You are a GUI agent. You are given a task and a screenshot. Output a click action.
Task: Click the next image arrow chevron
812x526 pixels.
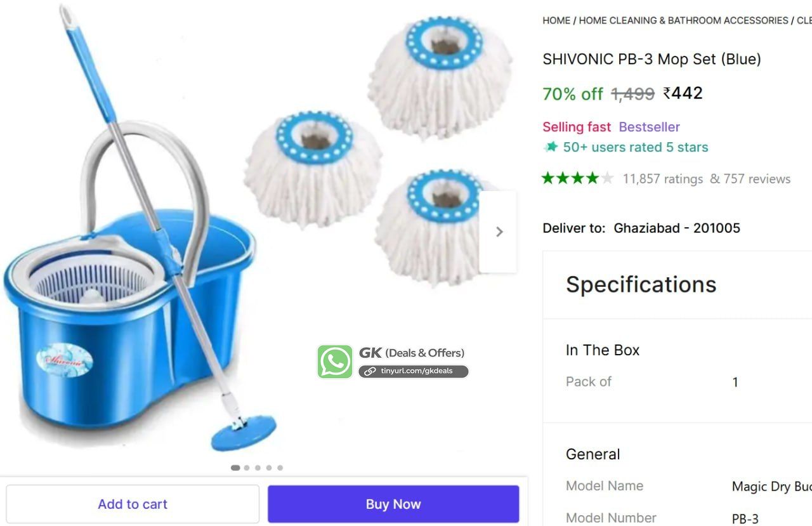499,232
